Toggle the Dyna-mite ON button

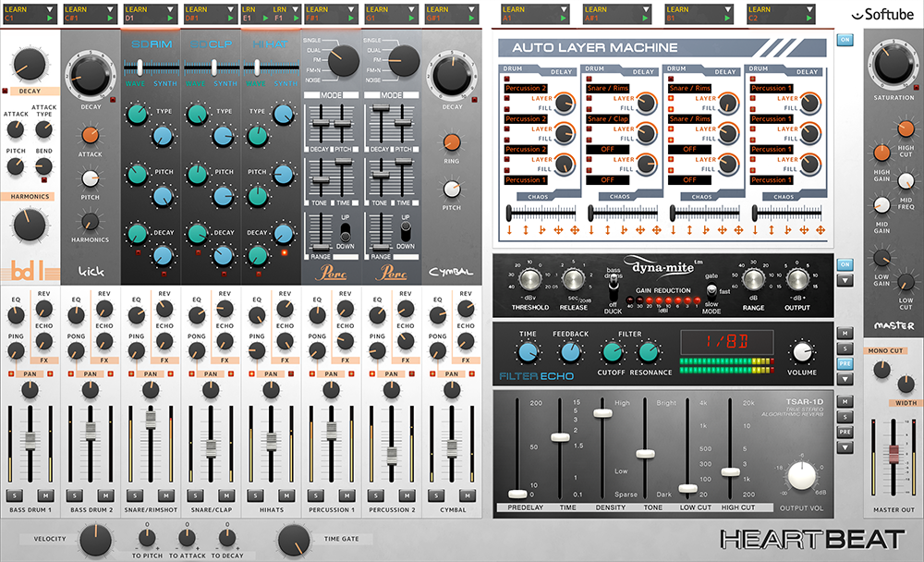pyautogui.click(x=845, y=263)
